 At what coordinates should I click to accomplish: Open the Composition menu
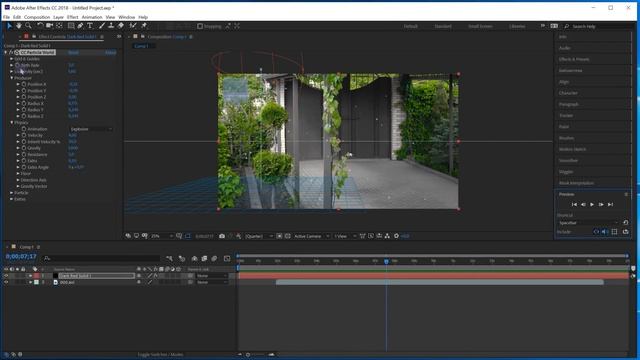pyautogui.click(x=37, y=17)
